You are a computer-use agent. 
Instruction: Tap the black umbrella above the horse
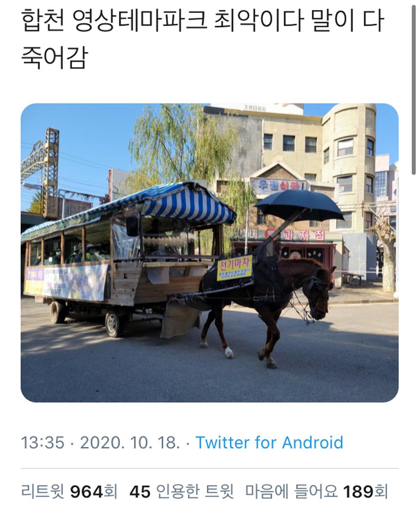[x=299, y=205]
